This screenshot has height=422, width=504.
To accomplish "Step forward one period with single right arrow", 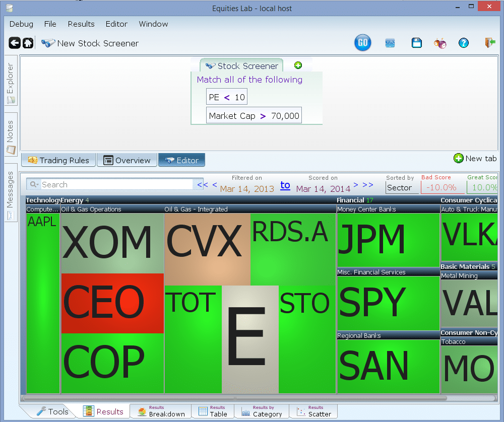I will (x=356, y=185).
